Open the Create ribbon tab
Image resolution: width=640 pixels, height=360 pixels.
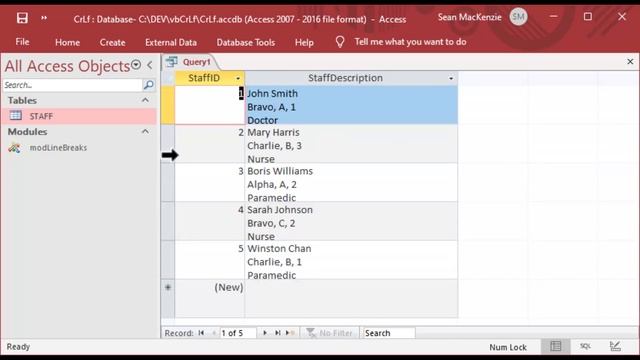[112, 42]
